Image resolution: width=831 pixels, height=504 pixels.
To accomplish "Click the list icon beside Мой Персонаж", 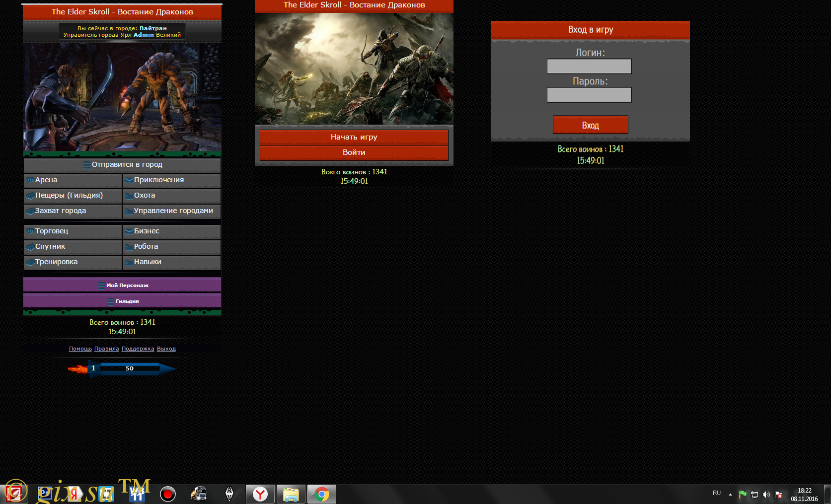I will (x=101, y=286).
